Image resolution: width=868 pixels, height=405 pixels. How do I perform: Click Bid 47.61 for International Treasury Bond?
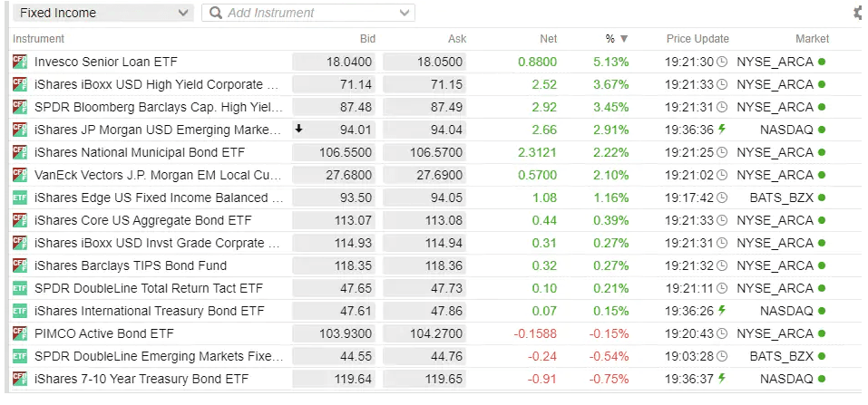(x=334, y=311)
